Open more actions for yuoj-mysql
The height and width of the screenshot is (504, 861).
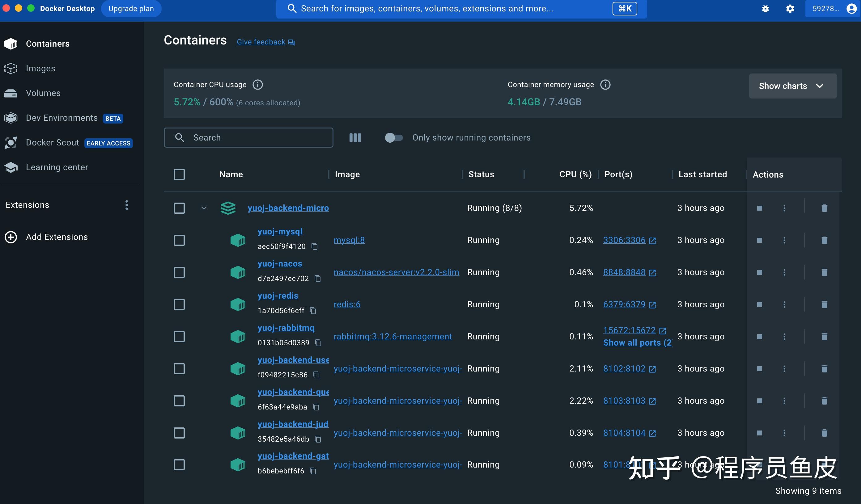(784, 240)
